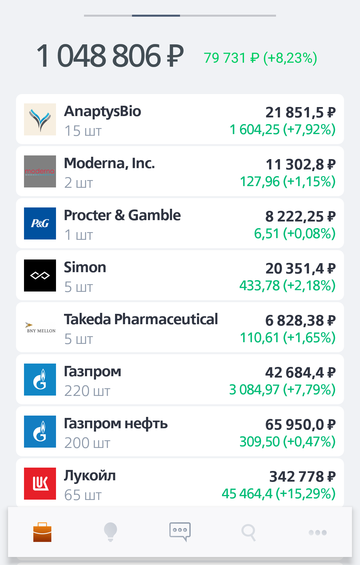Tap the AnaptysBio logo
Viewport: 360px width, 565px height.
tap(40, 120)
